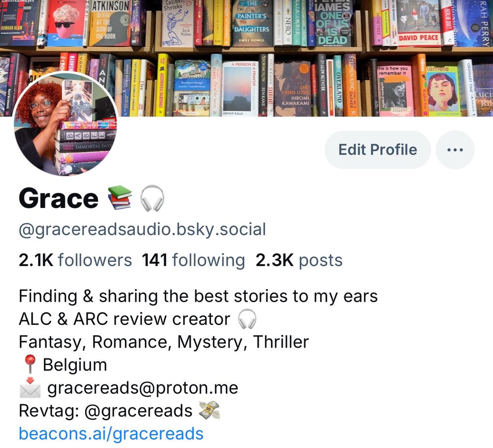493x448 pixels.
Task: Click the red pushpin icon near Belgium
Action: [x=30, y=365]
